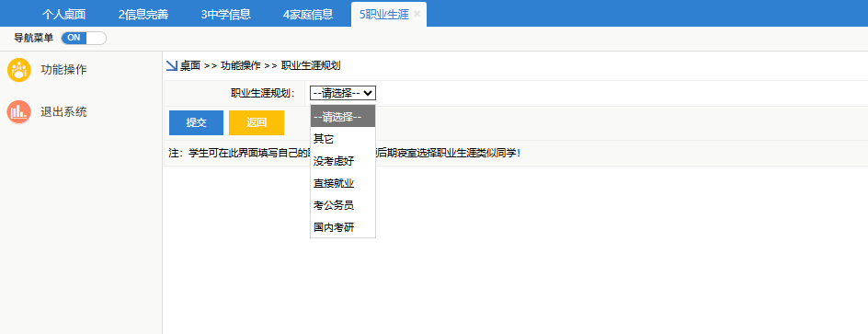This screenshot has height=334, width=868.
Task: Switch to the 3中学信息 tab
Action: (x=225, y=15)
